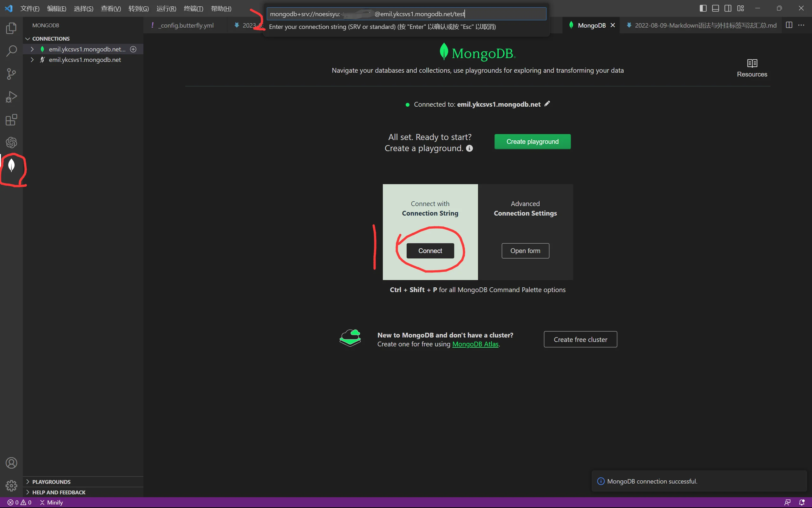This screenshot has height=508, width=812.
Task: Click Connect under Connection String
Action: pos(430,251)
